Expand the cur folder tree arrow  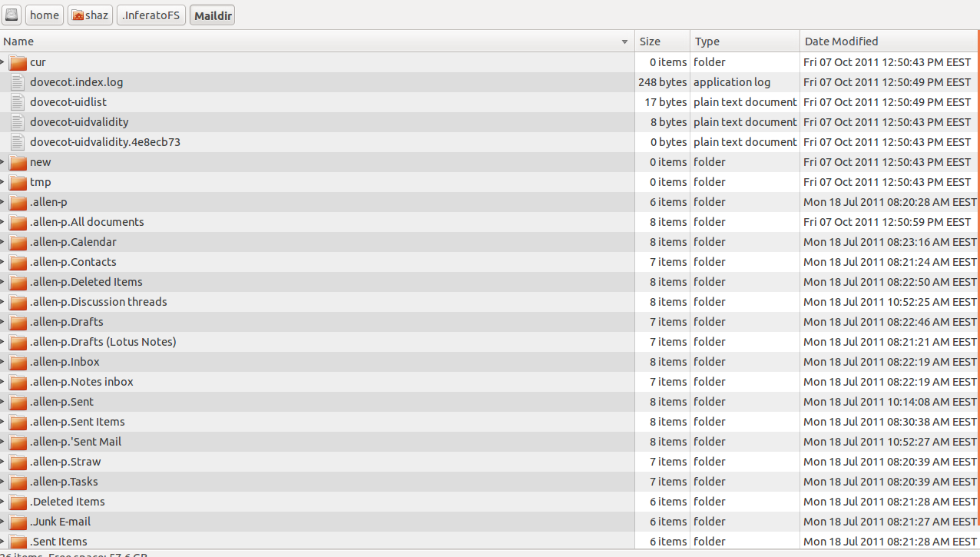[x=3, y=62]
